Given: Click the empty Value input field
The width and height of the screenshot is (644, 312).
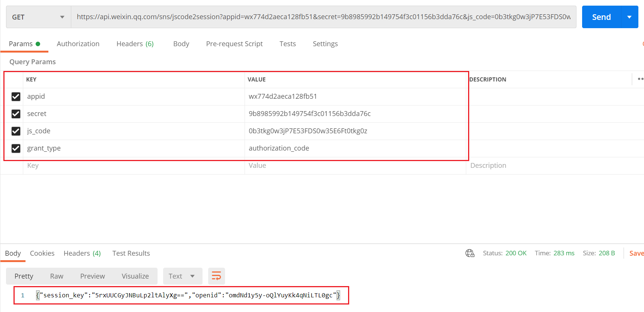Looking at the screenshot, I should [x=355, y=166].
